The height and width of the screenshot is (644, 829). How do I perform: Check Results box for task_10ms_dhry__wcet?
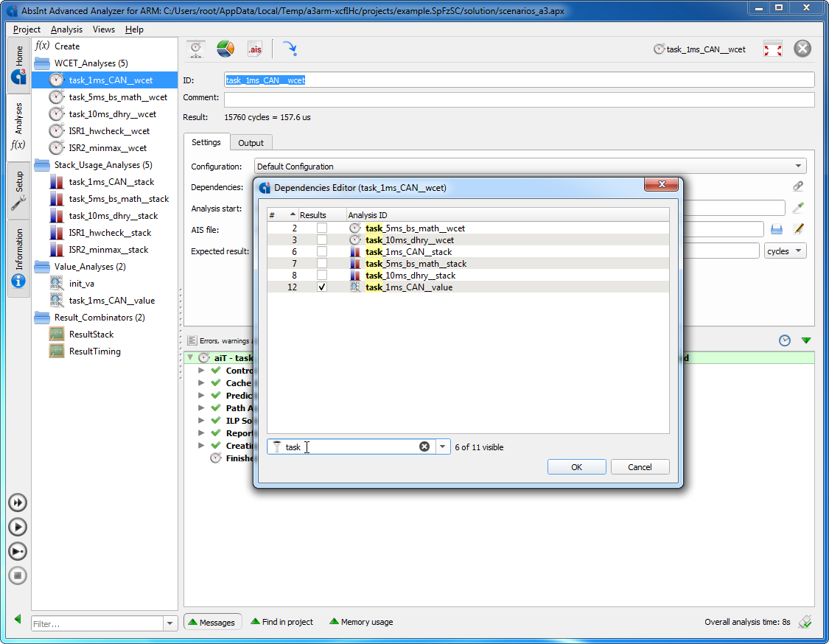(x=321, y=239)
